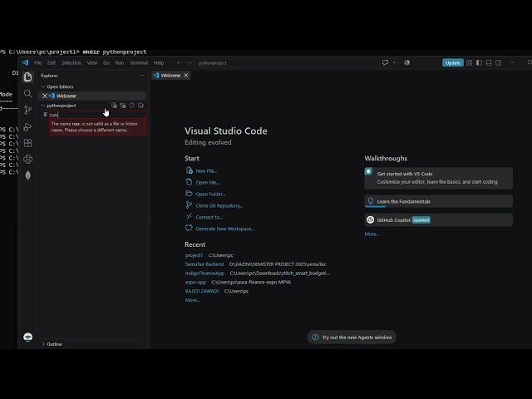The image size is (532, 399).
Task: Open the Learn the Fundamentals walkthrough
Action: point(438,201)
